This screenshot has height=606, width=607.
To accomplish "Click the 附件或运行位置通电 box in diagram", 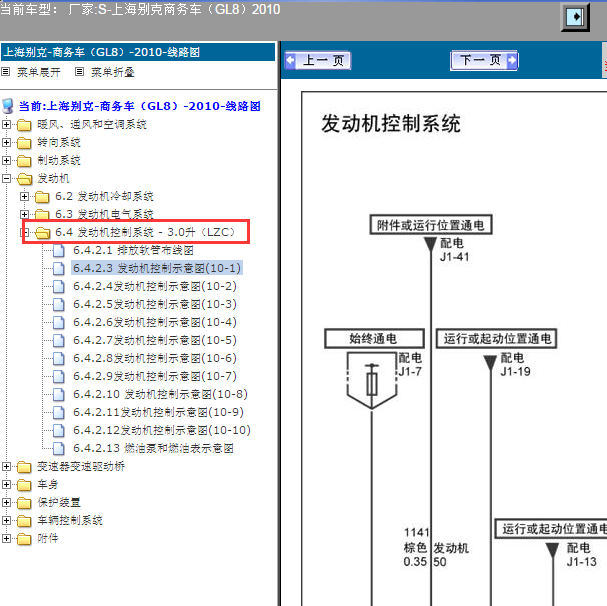I will (x=431, y=225).
